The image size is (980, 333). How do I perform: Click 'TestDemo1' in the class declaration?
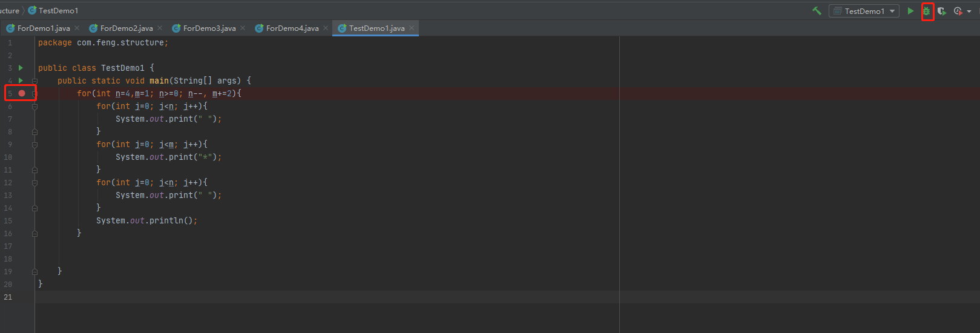pyautogui.click(x=123, y=68)
